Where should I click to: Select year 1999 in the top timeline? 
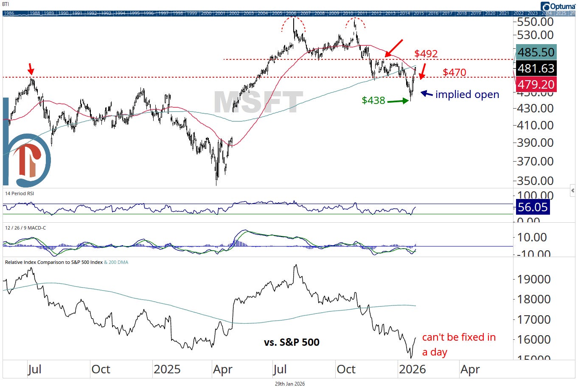192,13
